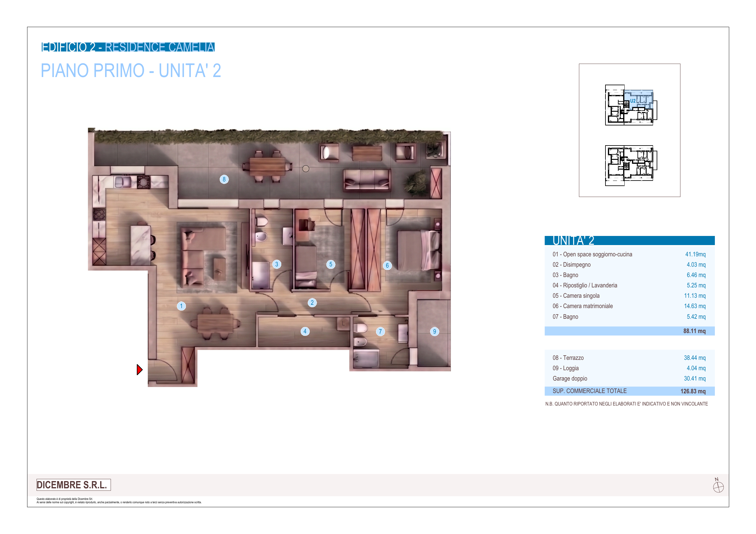
Task: Click the '04 - Ripostiglio / Lavanderia' row
Action: (x=630, y=286)
